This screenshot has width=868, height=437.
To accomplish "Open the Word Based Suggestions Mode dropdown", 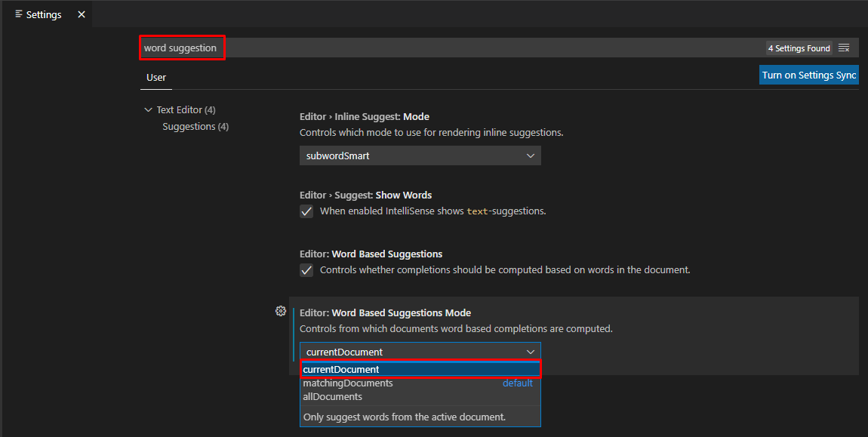I will pyautogui.click(x=420, y=352).
